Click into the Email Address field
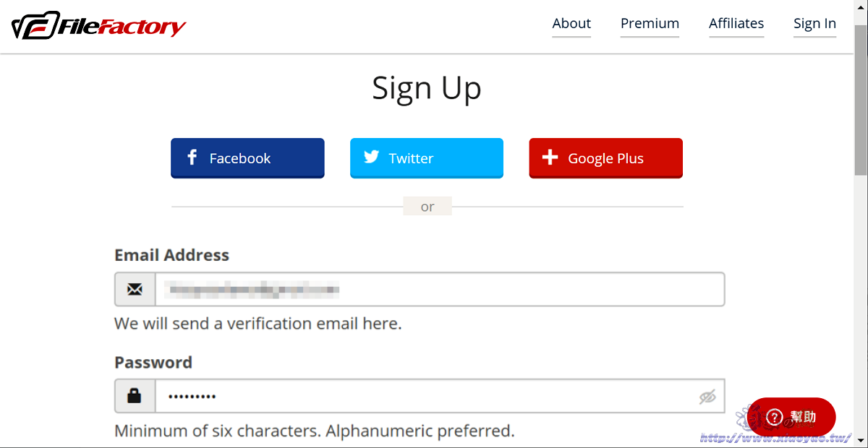Viewport: 868px width, 448px height. click(x=440, y=290)
